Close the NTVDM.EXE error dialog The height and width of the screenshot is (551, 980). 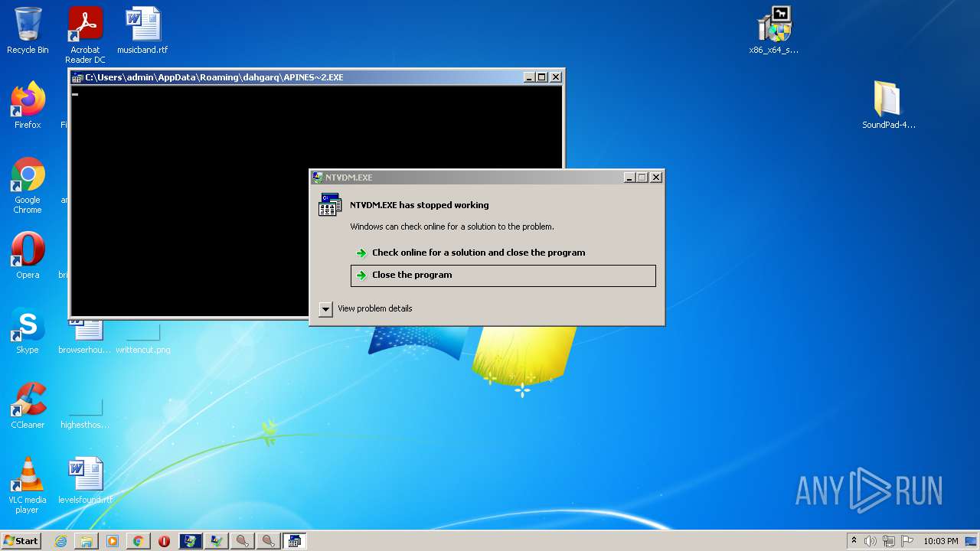(x=655, y=178)
